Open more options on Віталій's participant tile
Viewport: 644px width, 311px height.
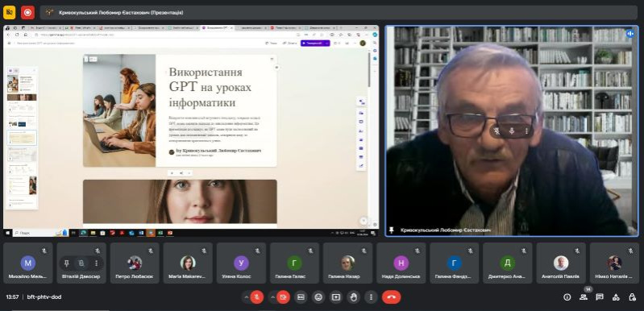(x=96, y=263)
